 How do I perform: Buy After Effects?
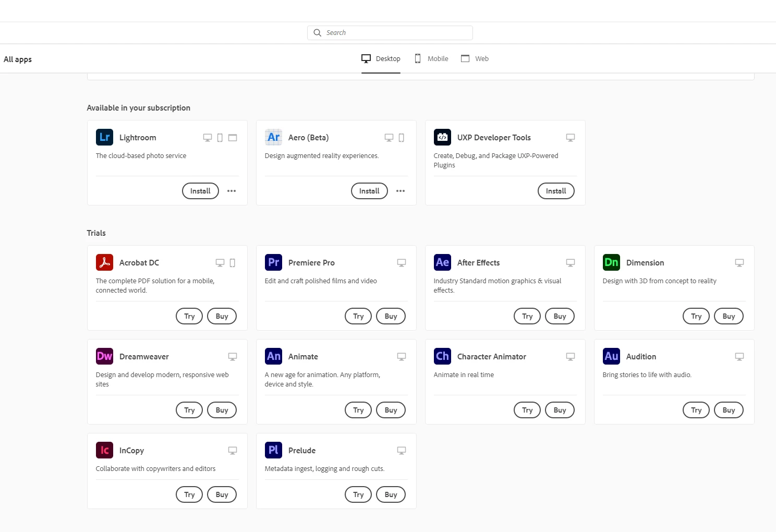click(560, 316)
